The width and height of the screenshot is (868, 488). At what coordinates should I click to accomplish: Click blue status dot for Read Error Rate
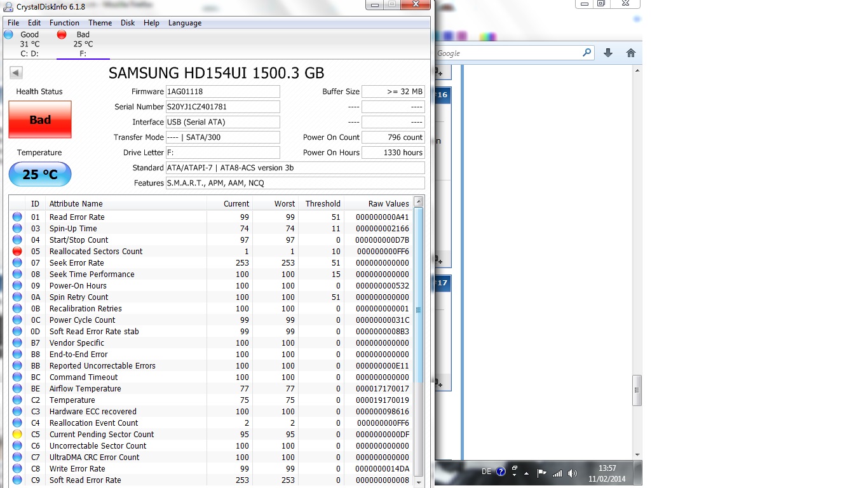[17, 217]
